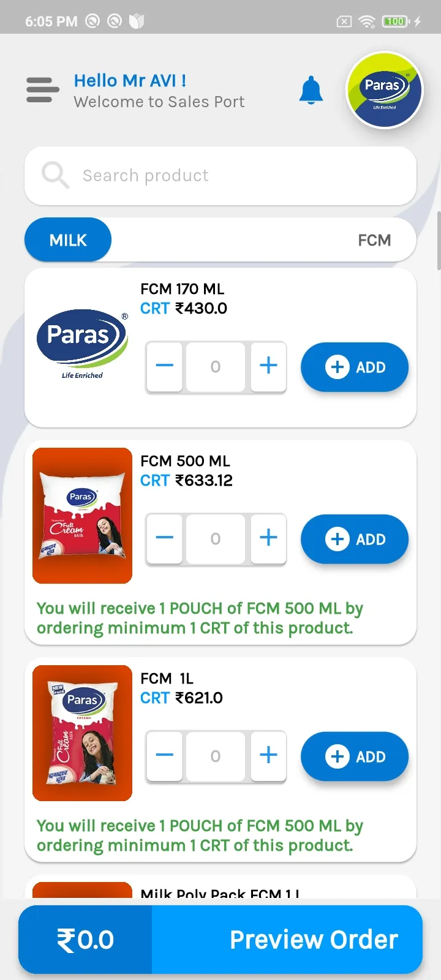Viewport: 441px width, 980px height.
Task: Add FCM 1L to order
Action: coord(355,756)
